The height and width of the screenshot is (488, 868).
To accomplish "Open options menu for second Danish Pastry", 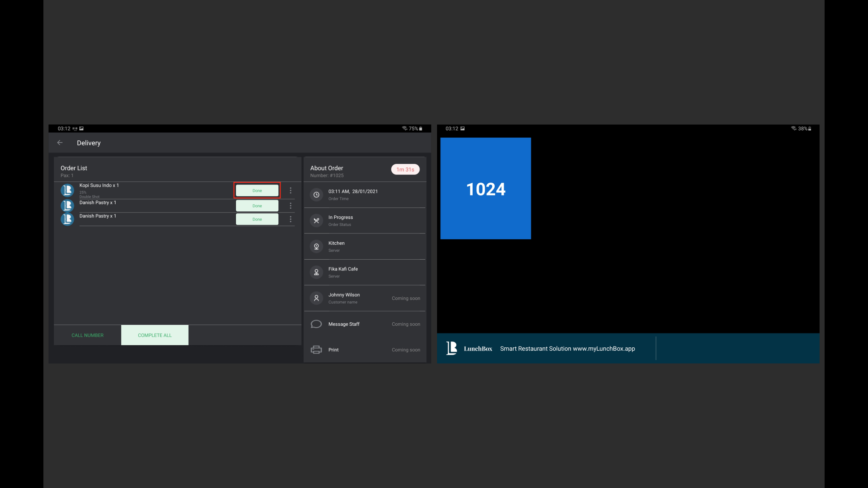I will pyautogui.click(x=291, y=219).
